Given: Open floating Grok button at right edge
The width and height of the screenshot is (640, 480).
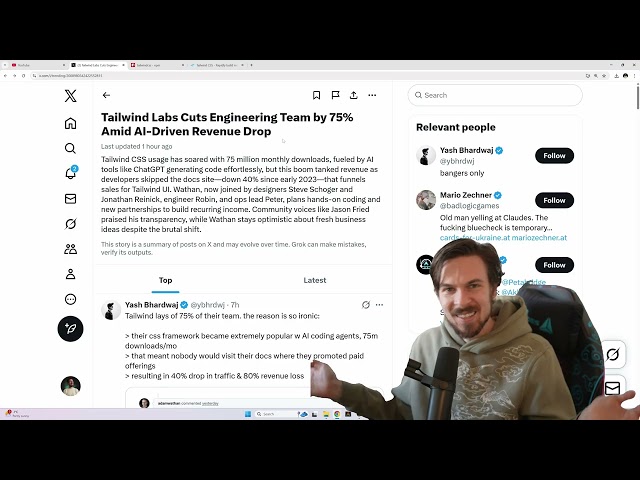Looking at the screenshot, I should [x=613, y=354].
